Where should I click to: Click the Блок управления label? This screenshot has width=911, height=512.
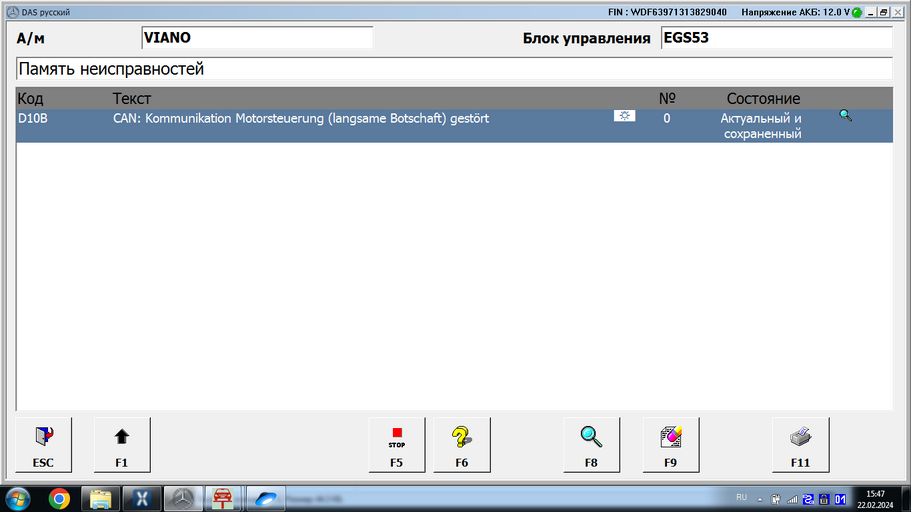tap(586, 38)
